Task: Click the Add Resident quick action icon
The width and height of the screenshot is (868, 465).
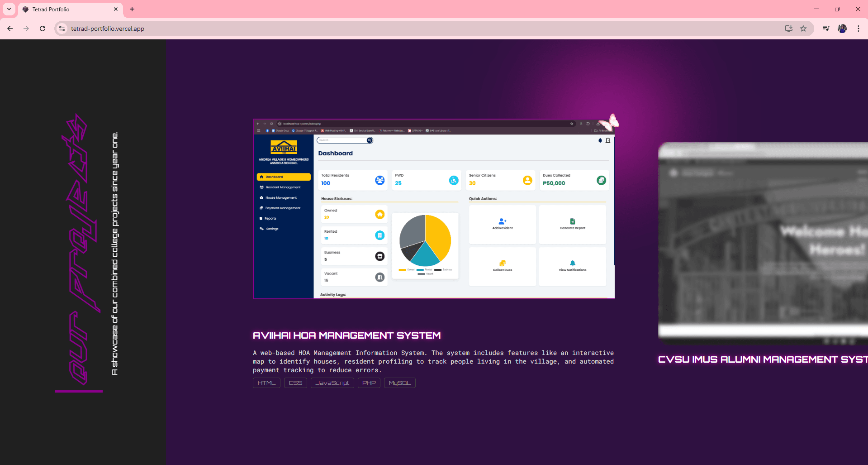Action: pyautogui.click(x=502, y=221)
